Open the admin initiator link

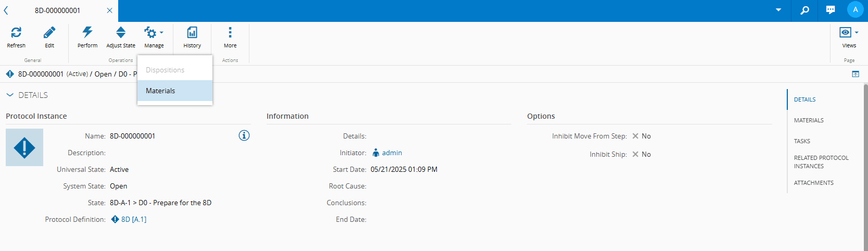tap(392, 153)
